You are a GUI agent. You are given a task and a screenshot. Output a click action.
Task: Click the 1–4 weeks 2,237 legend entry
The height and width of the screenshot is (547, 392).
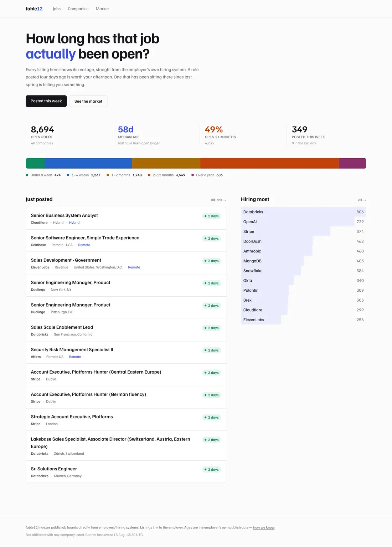83,175
